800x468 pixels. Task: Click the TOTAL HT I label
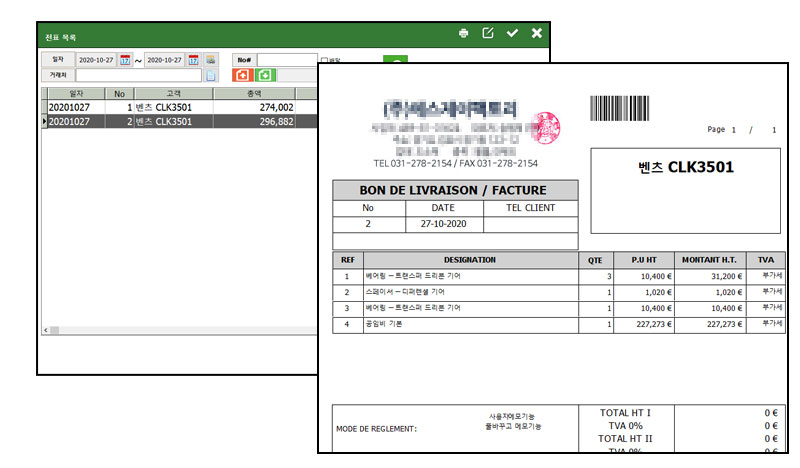(625, 413)
